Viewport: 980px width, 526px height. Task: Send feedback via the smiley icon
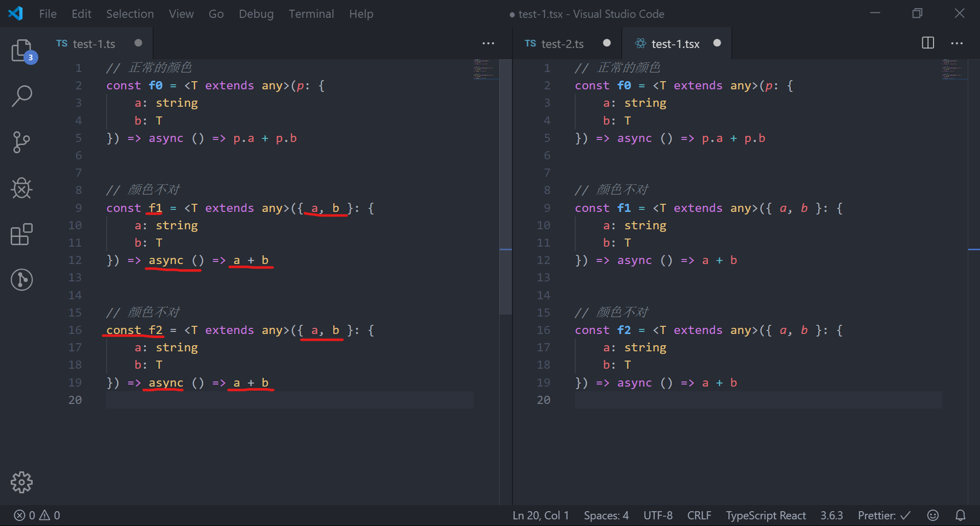(x=933, y=515)
